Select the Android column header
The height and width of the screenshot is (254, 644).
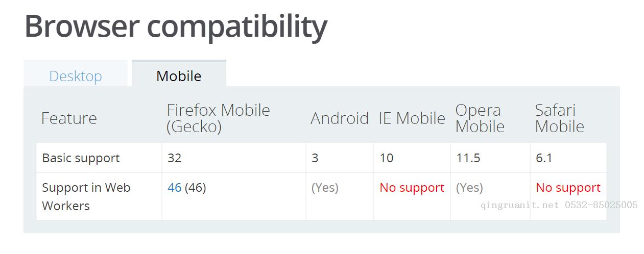click(x=339, y=118)
